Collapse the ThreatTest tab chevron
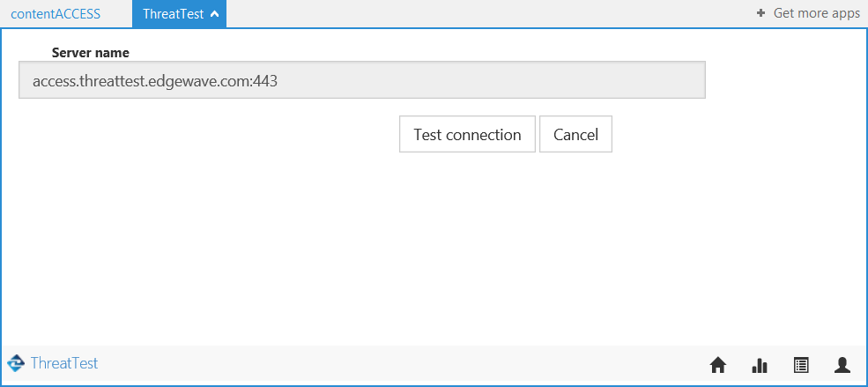Image resolution: width=868 pixels, height=387 pixels. (215, 14)
